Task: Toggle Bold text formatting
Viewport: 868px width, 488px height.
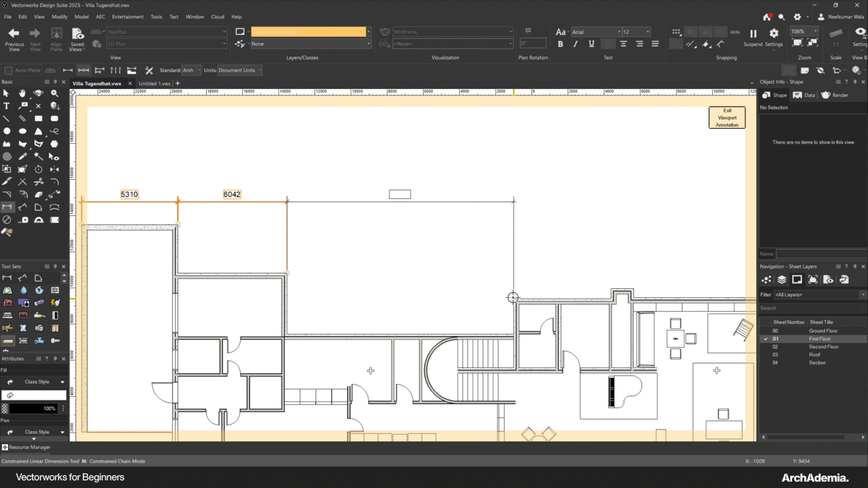Action: click(x=560, y=44)
